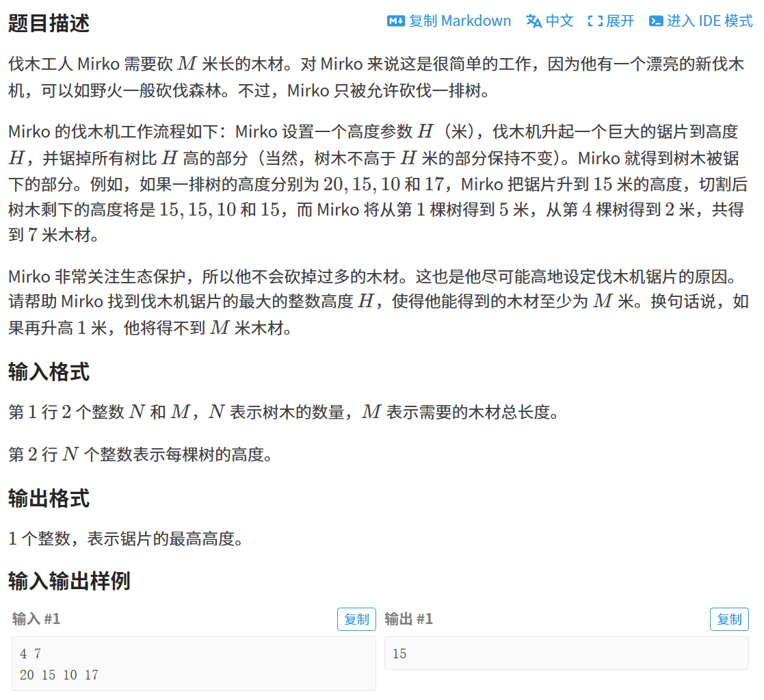Copy sample output #1 with 复制 button
This screenshot has width=764, height=700.
[x=729, y=619]
